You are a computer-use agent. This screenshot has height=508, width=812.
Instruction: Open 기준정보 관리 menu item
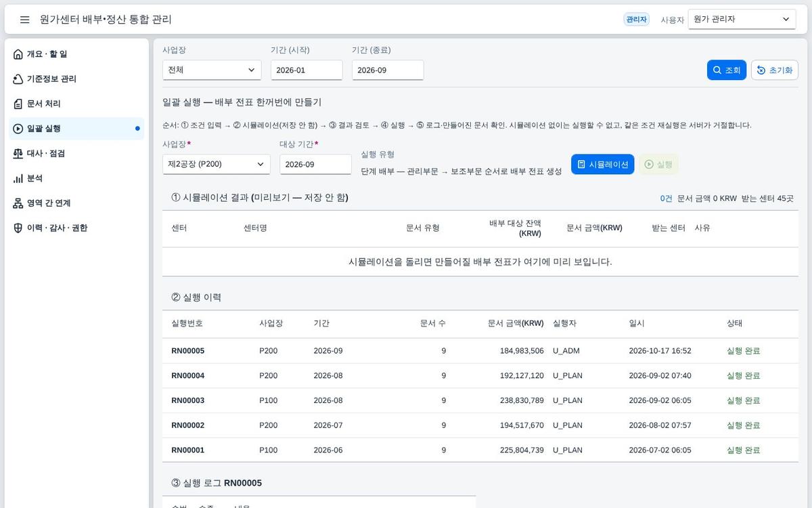(x=76, y=79)
